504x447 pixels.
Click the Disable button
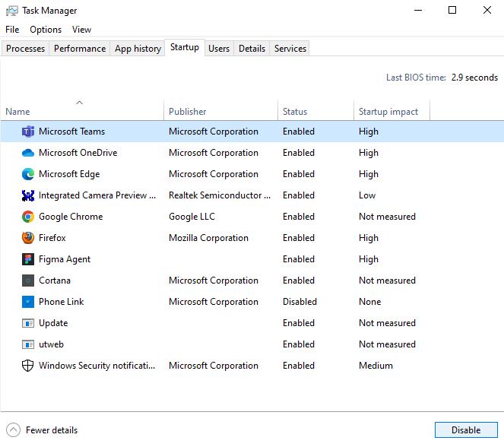coord(466,430)
